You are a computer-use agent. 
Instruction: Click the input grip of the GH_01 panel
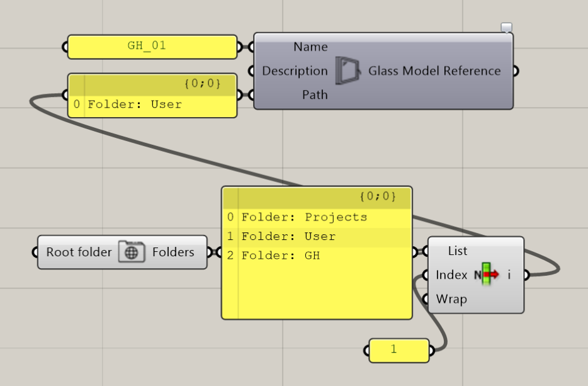pos(65,47)
